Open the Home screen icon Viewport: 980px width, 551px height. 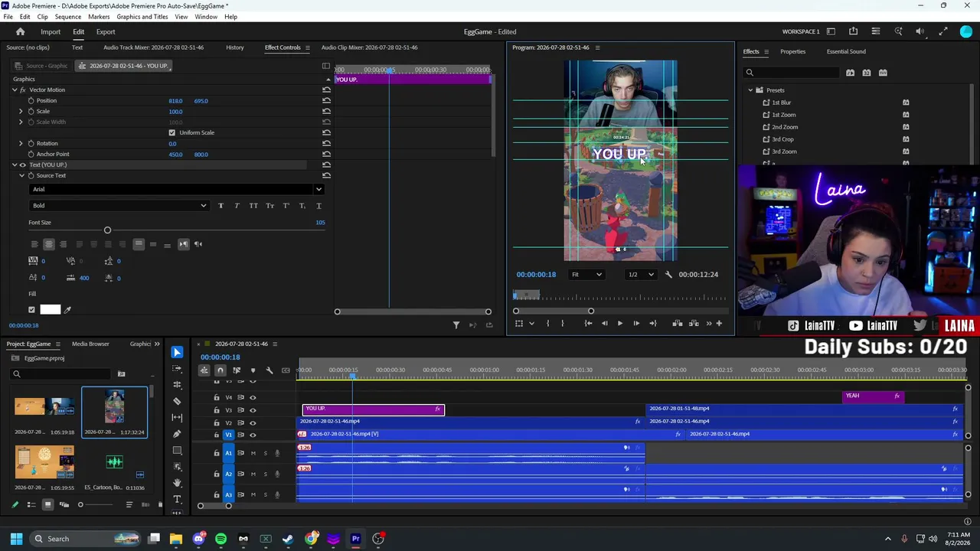21,31
